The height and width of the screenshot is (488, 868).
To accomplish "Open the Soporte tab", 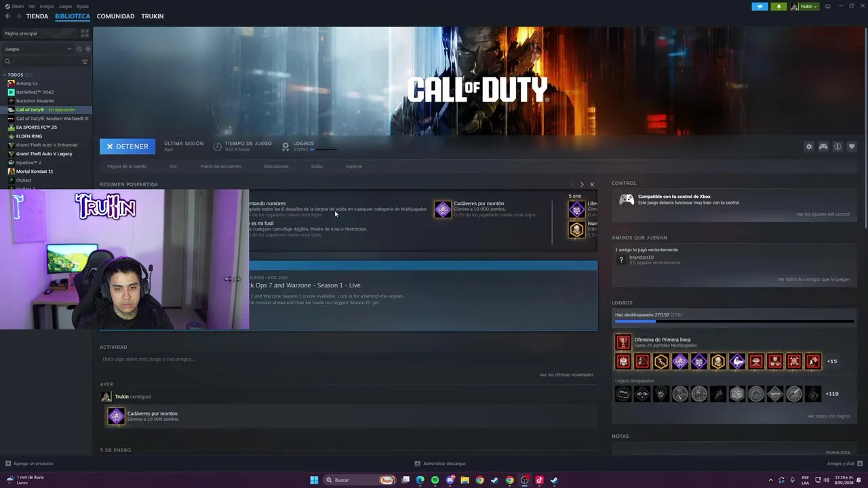I will pyautogui.click(x=354, y=166).
